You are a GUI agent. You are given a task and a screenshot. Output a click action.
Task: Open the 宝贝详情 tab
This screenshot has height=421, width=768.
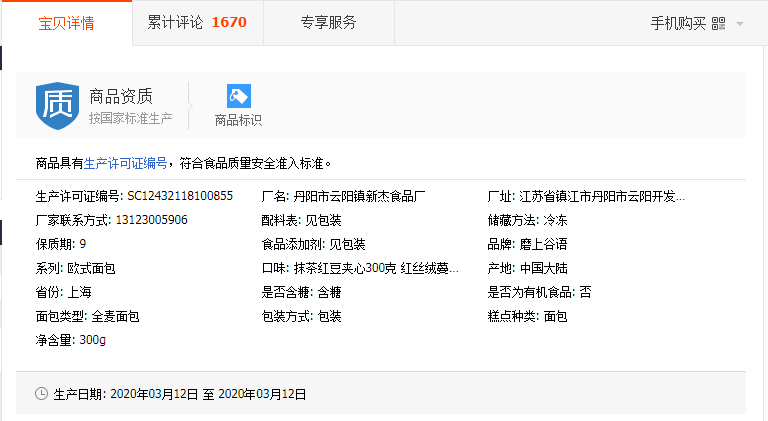tap(67, 23)
